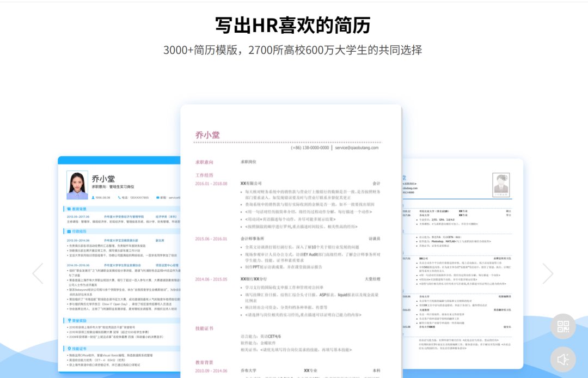
Task: Click the pin icon next to 技能证书
Action: 69,348
